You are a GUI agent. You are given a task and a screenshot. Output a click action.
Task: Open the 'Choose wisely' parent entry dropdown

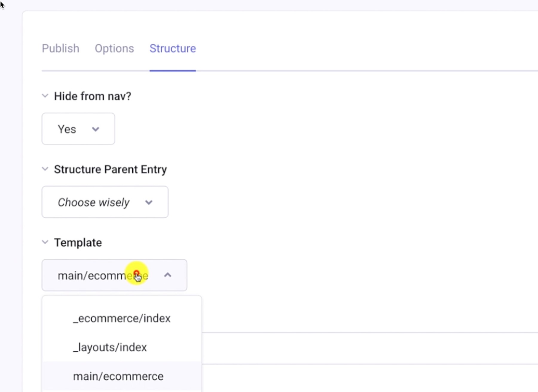105,202
